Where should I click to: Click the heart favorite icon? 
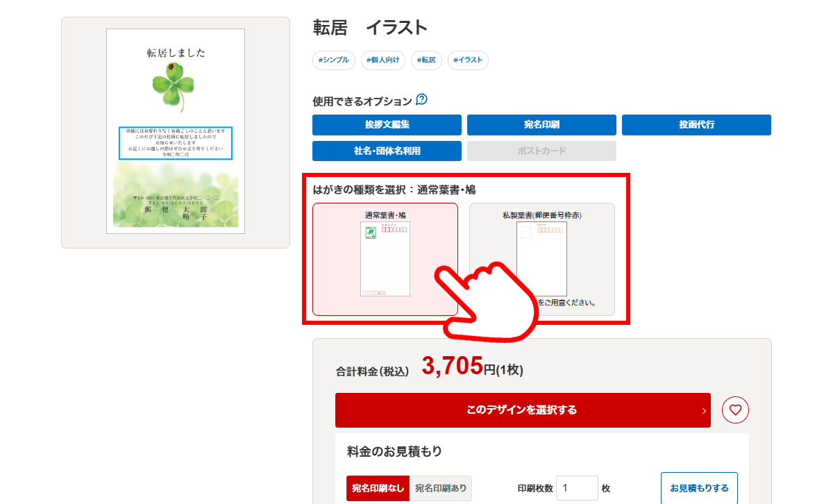(x=735, y=410)
